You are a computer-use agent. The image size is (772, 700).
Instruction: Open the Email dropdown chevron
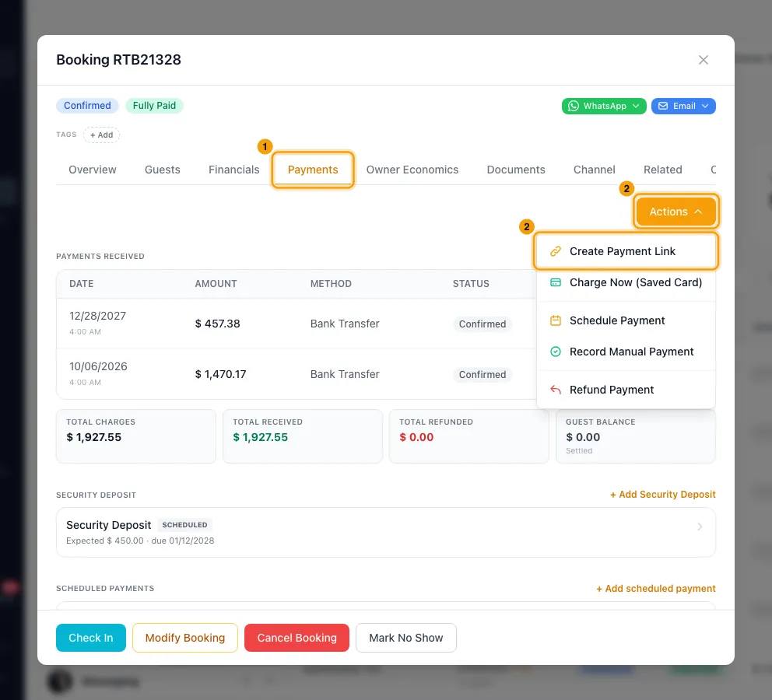coord(705,106)
